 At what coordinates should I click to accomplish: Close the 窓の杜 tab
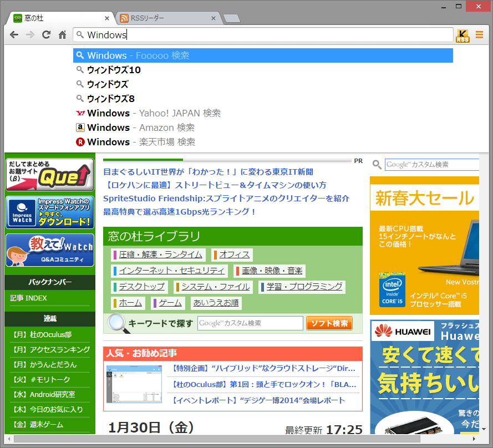[107, 18]
